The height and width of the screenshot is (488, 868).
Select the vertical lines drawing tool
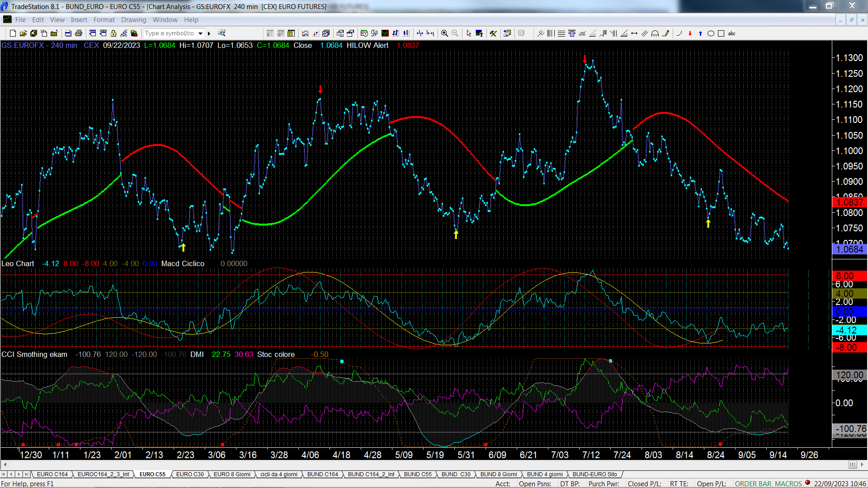551,33
